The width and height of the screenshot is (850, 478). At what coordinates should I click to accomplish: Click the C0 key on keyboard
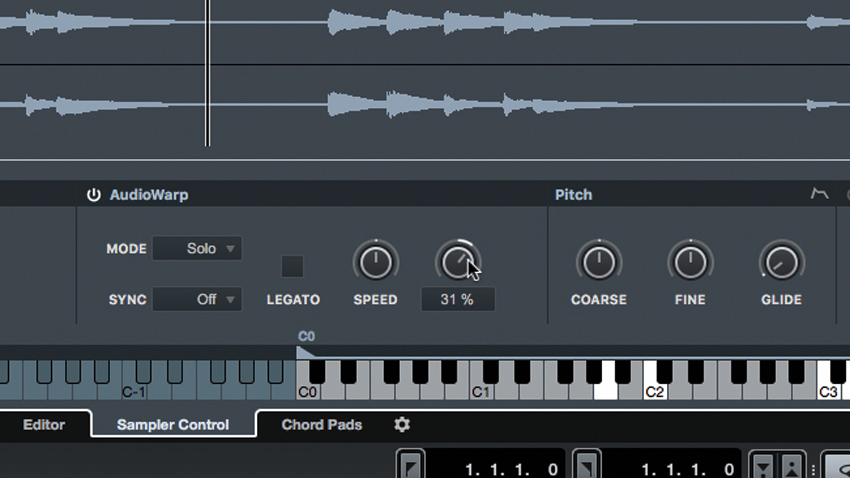(306, 391)
